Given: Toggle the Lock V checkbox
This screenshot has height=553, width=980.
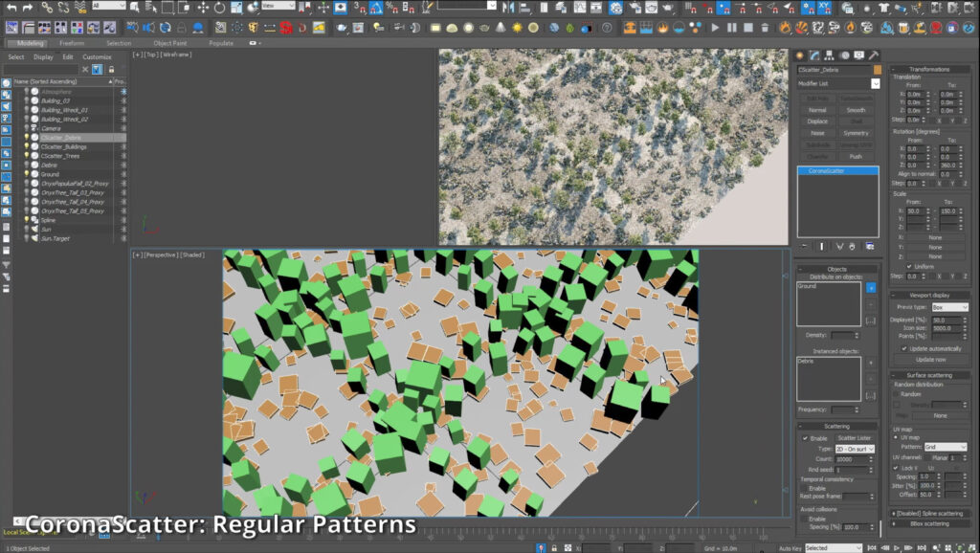Looking at the screenshot, I should (x=896, y=468).
